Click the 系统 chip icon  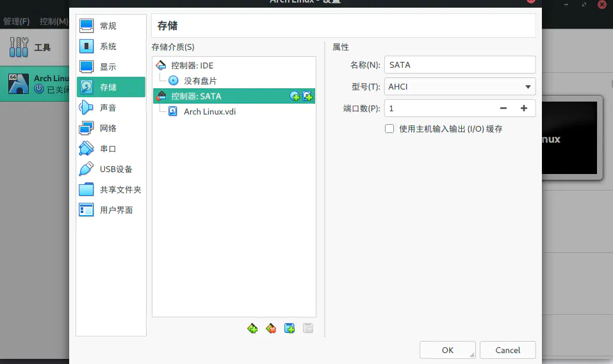pyautogui.click(x=86, y=46)
